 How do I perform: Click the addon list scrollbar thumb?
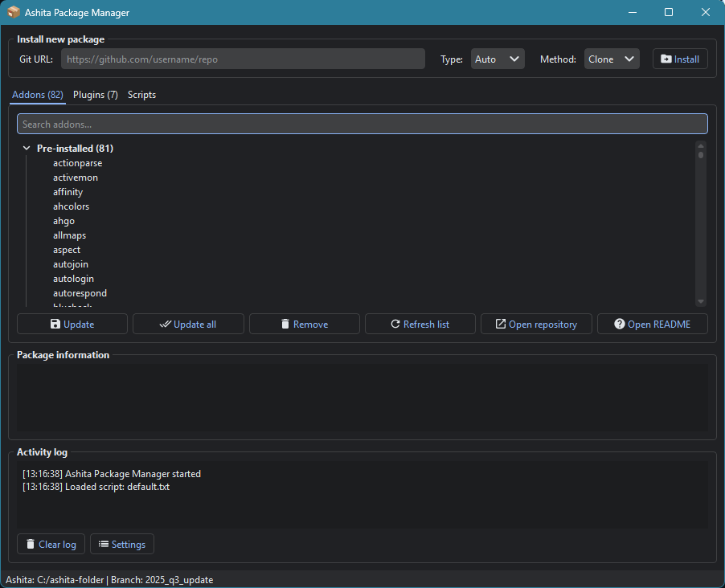[701, 155]
